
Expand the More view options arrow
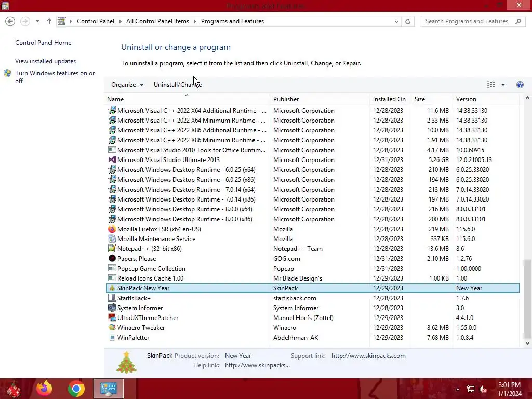[x=503, y=85]
